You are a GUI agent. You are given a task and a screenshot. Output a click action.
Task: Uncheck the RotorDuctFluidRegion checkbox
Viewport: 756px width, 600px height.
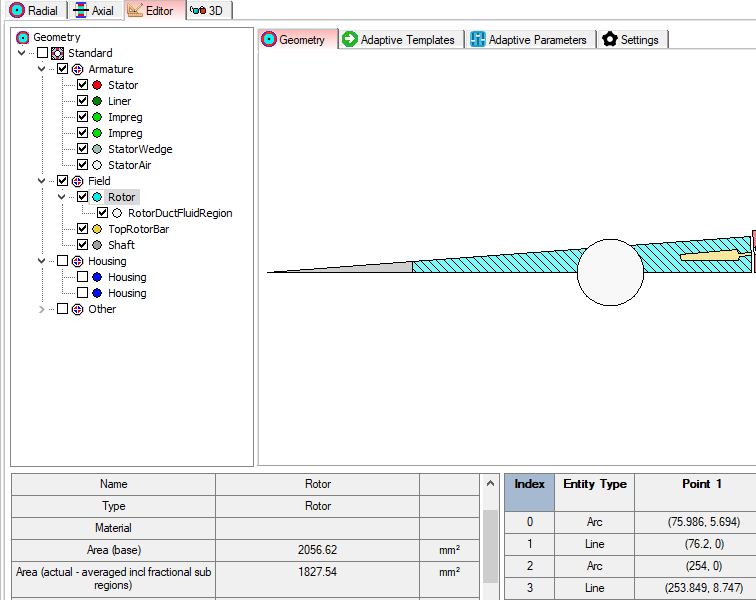102,212
